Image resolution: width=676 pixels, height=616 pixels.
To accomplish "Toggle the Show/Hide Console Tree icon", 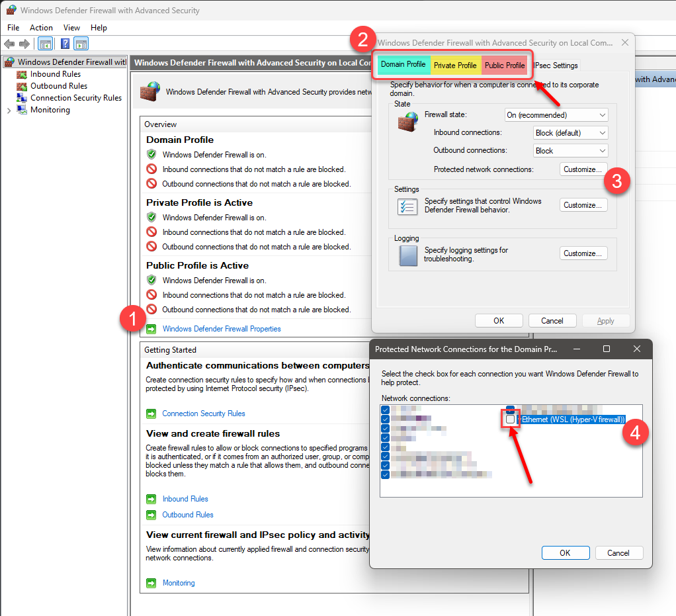I will tap(46, 44).
